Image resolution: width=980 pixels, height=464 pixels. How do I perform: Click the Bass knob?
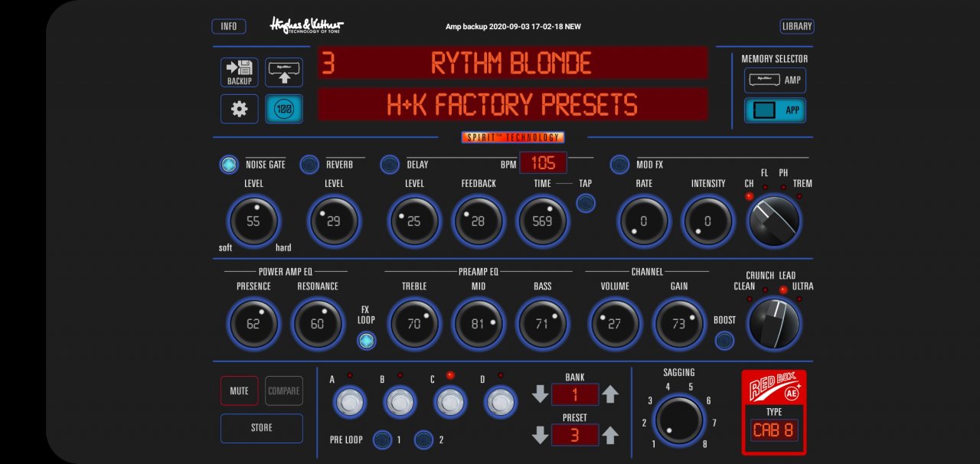pyautogui.click(x=543, y=324)
